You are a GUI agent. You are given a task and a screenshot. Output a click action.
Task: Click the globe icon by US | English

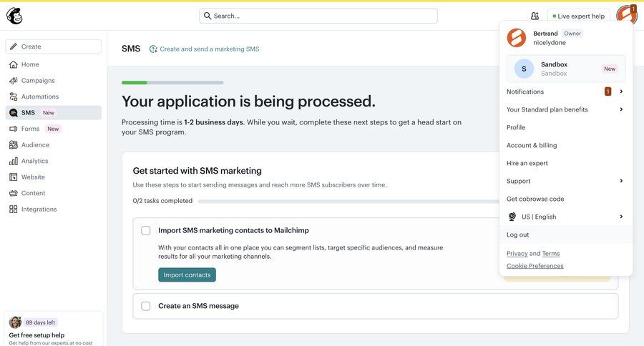pos(512,217)
